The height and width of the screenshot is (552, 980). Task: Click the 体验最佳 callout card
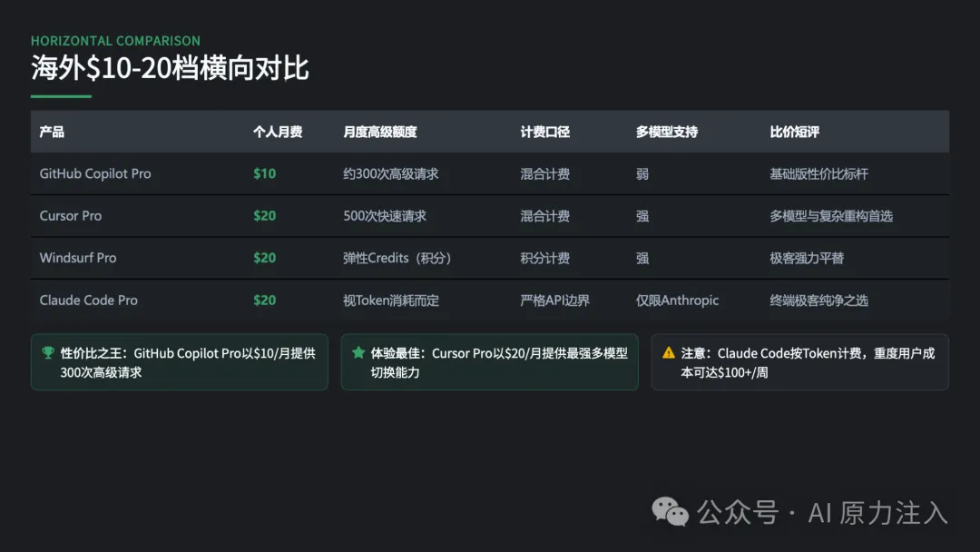coord(489,362)
